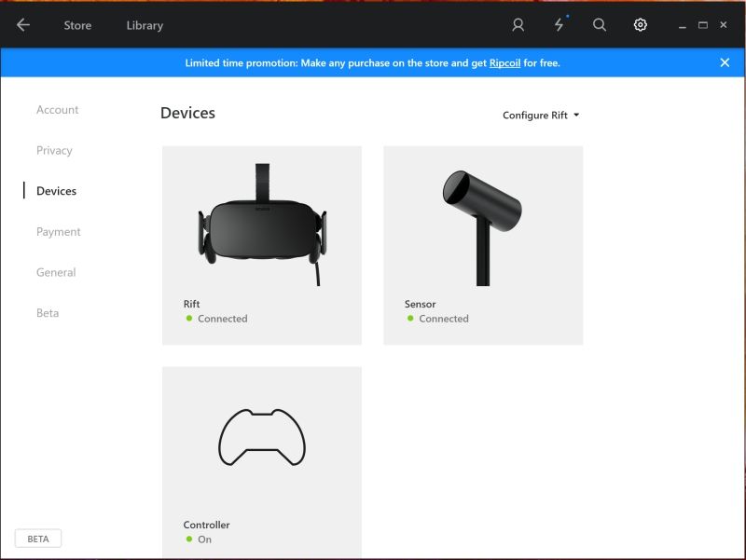Click the BETA button at bottom left
746x560 pixels.
[x=38, y=539]
